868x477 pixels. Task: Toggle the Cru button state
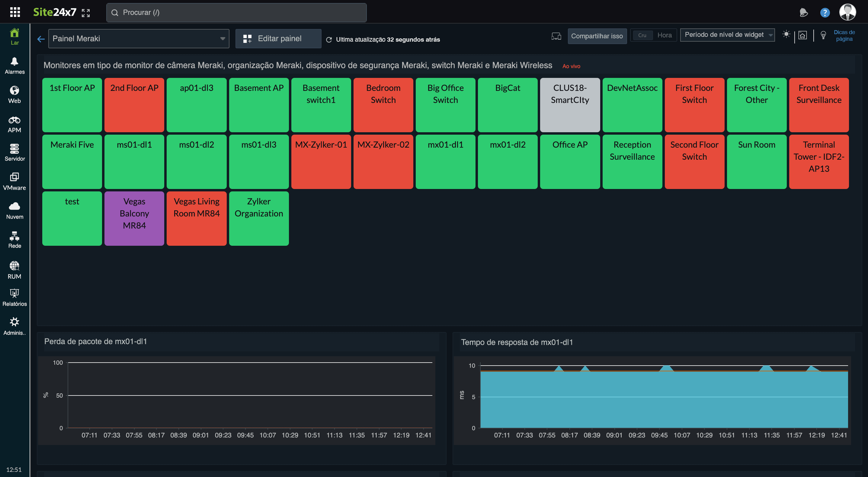pos(642,35)
